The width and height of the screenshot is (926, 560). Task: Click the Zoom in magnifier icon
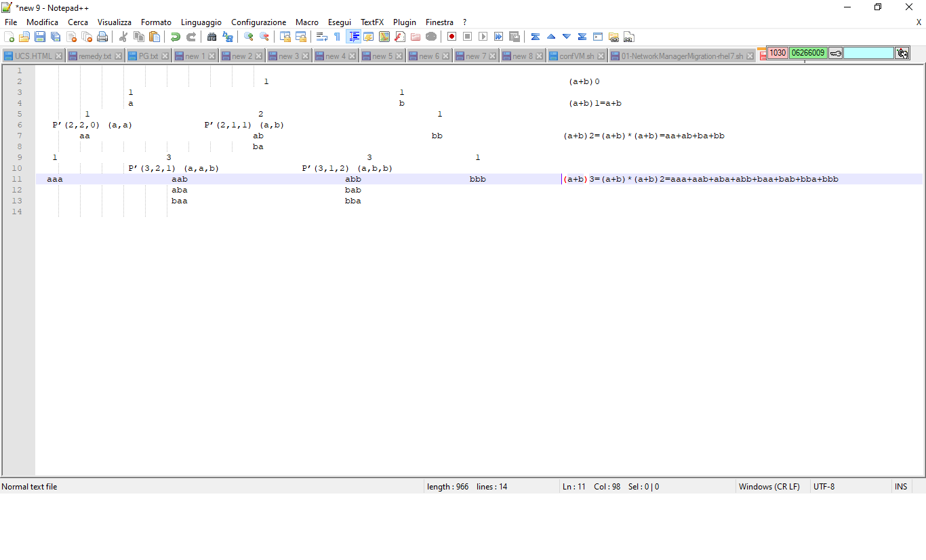pyautogui.click(x=249, y=37)
